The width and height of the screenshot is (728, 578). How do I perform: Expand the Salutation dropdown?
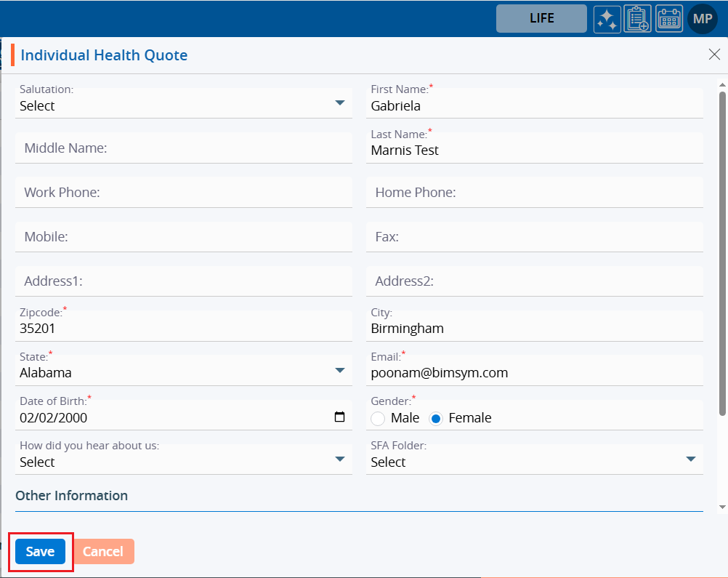pyautogui.click(x=339, y=103)
